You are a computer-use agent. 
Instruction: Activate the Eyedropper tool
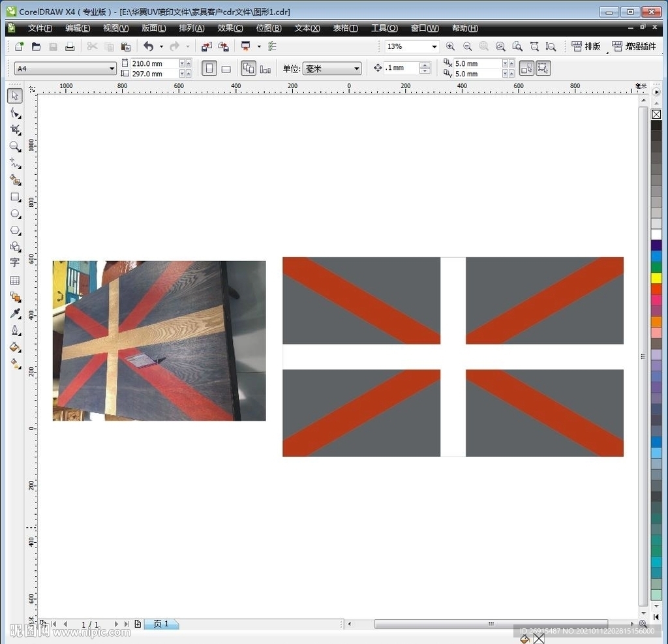[x=15, y=313]
